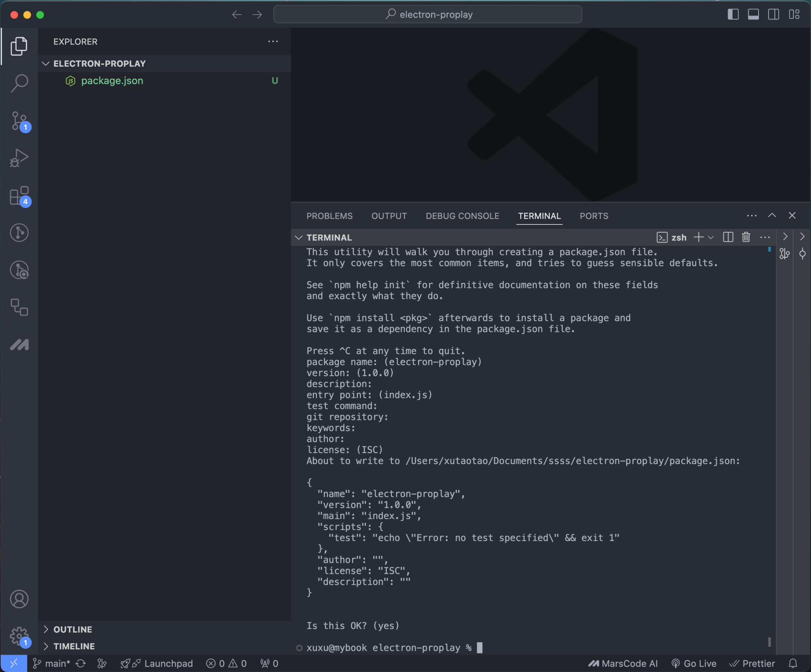811x672 pixels.
Task: Open notifications bell
Action: (793, 663)
